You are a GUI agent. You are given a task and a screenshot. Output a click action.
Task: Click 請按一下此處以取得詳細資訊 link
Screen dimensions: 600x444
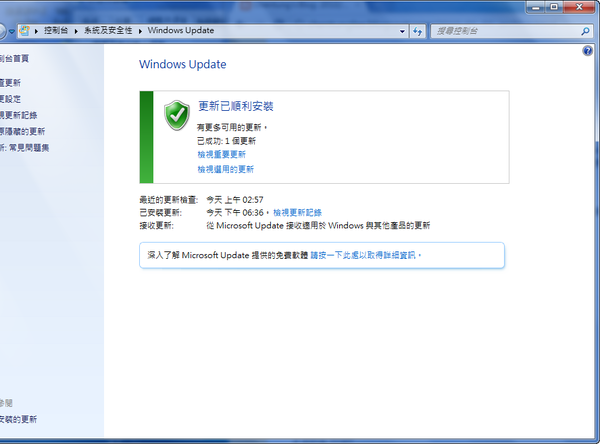coord(364,255)
